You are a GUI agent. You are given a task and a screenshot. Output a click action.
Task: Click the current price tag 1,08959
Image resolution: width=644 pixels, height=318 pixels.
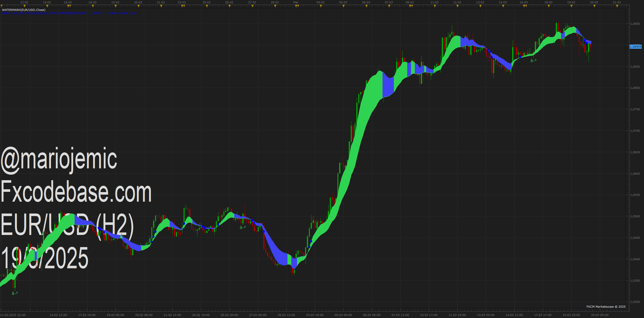pyautogui.click(x=635, y=47)
